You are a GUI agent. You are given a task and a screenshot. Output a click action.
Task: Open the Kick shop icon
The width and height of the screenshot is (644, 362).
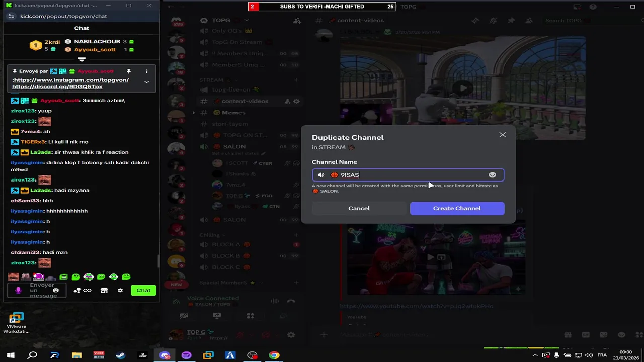(104, 290)
